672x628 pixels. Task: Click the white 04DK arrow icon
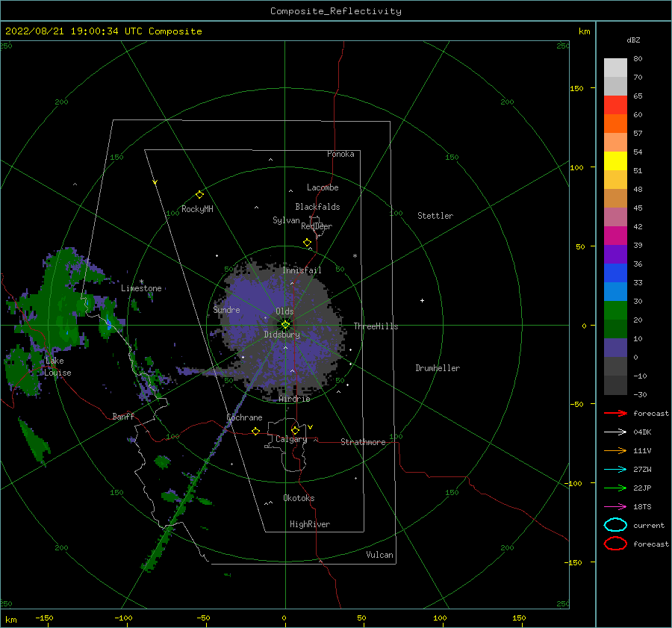click(615, 432)
